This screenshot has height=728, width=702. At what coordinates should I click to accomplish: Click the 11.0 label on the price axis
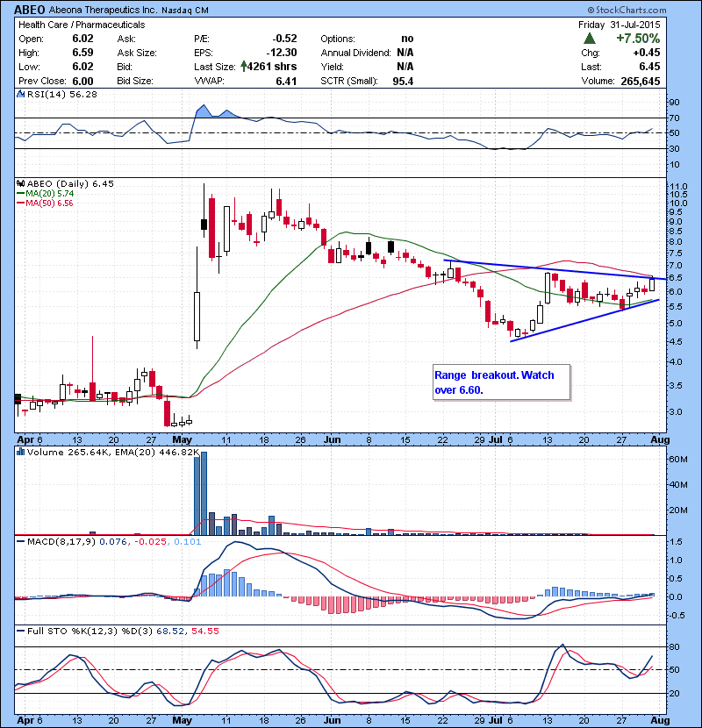click(678, 186)
